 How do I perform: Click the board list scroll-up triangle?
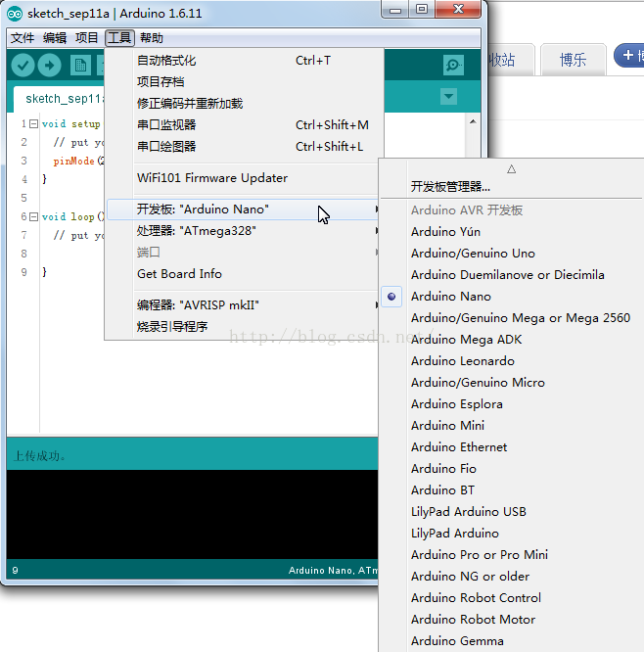[x=511, y=168]
